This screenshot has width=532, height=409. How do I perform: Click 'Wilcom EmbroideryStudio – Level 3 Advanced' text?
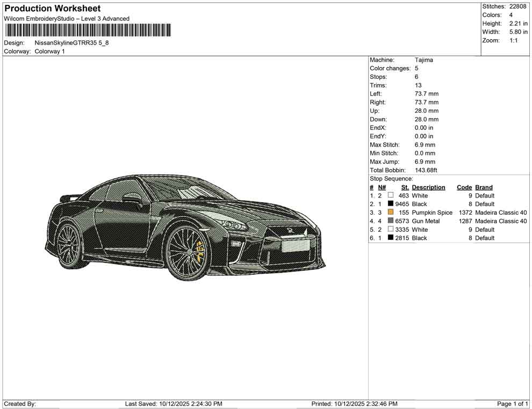pyautogui.click(x=67, y=19)
